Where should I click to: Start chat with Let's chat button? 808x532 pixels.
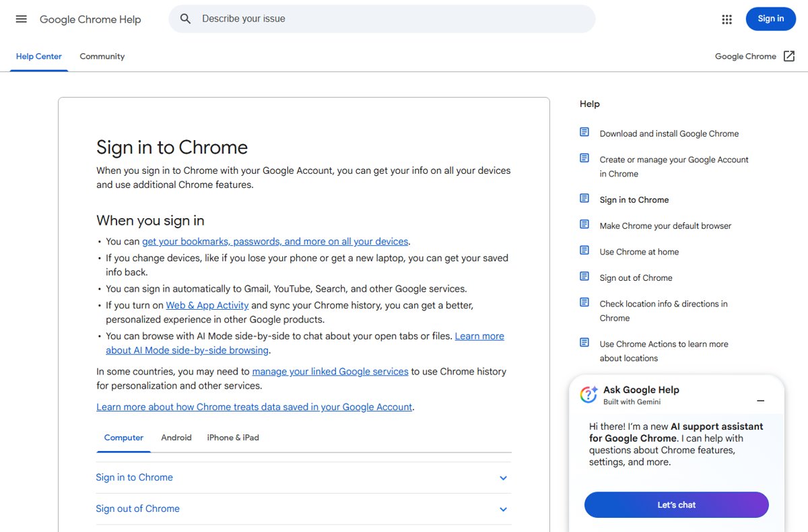pyautogui.click(x=677, y=505)
